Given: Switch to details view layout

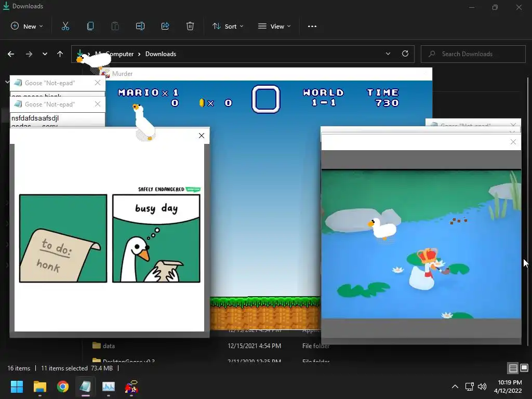Looking at the screenshot, I should (x=513, y=368).
